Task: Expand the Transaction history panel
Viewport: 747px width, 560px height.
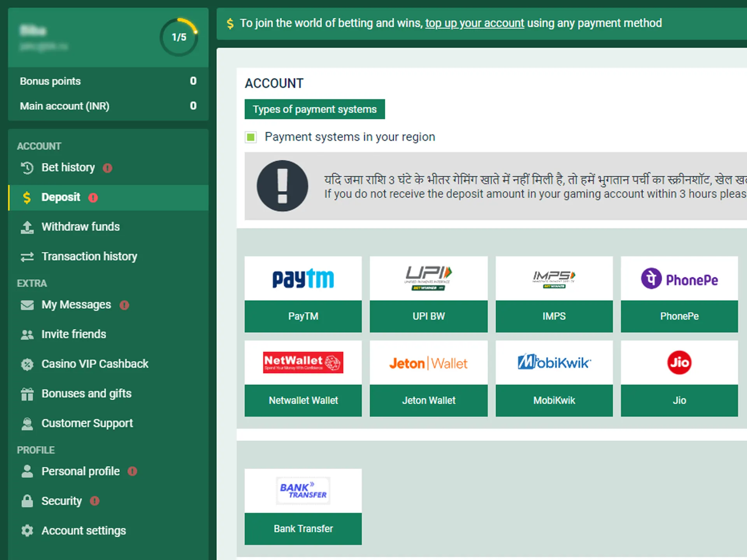Action: pos(90,255)
